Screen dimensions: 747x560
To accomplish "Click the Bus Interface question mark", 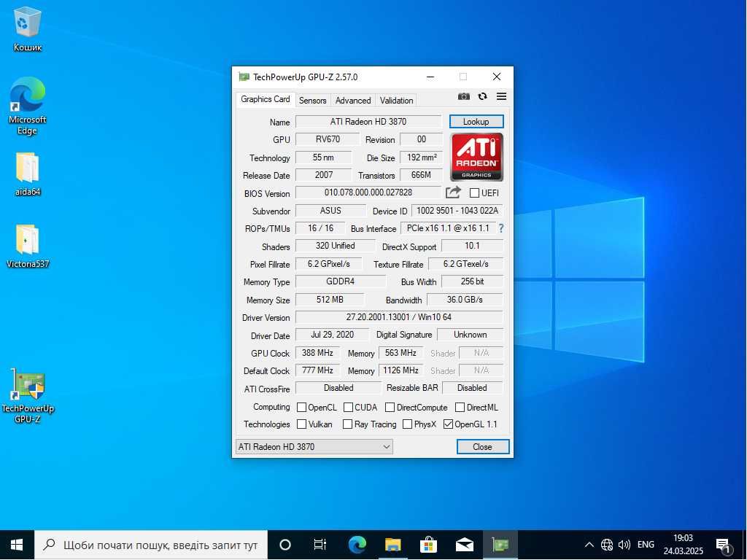I will coord(500,228).
